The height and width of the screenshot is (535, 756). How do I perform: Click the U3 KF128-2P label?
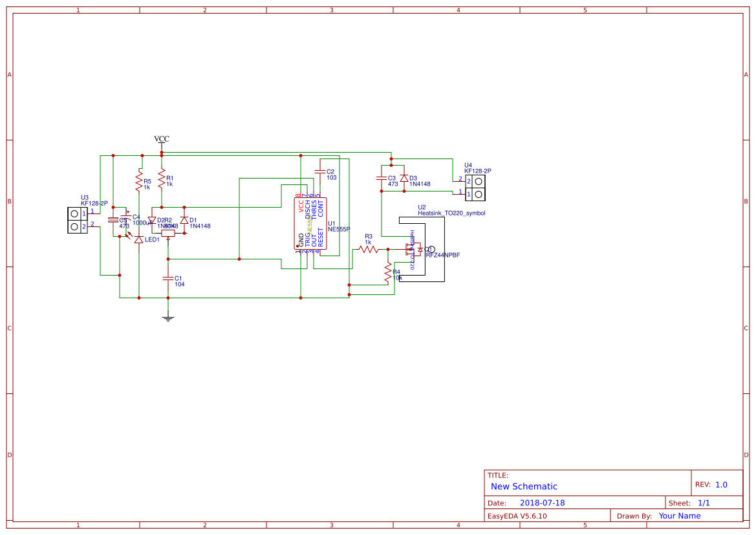point(94,204)
